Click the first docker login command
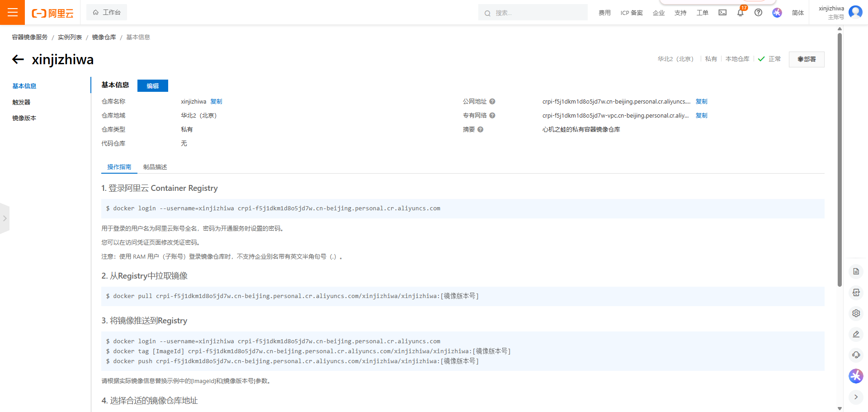868x412 pixels. [273, 208]
